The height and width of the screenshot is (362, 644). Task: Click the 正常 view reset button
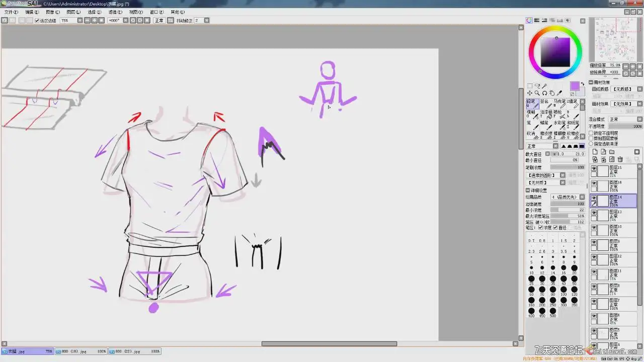point(159,21)
